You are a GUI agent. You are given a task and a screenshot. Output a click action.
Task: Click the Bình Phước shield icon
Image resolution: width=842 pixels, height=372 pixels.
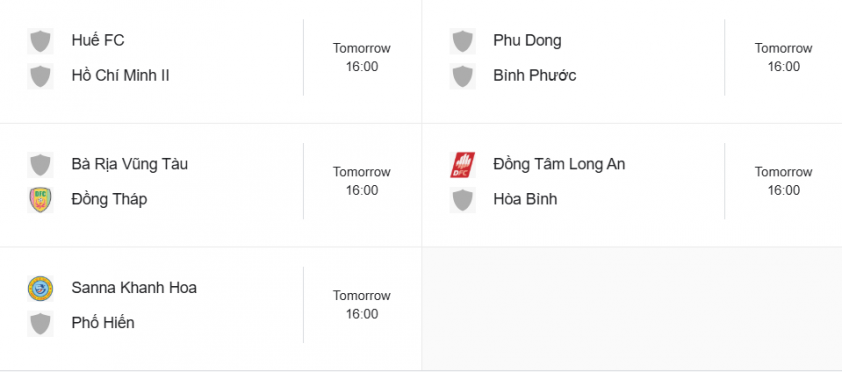point(462,76)
